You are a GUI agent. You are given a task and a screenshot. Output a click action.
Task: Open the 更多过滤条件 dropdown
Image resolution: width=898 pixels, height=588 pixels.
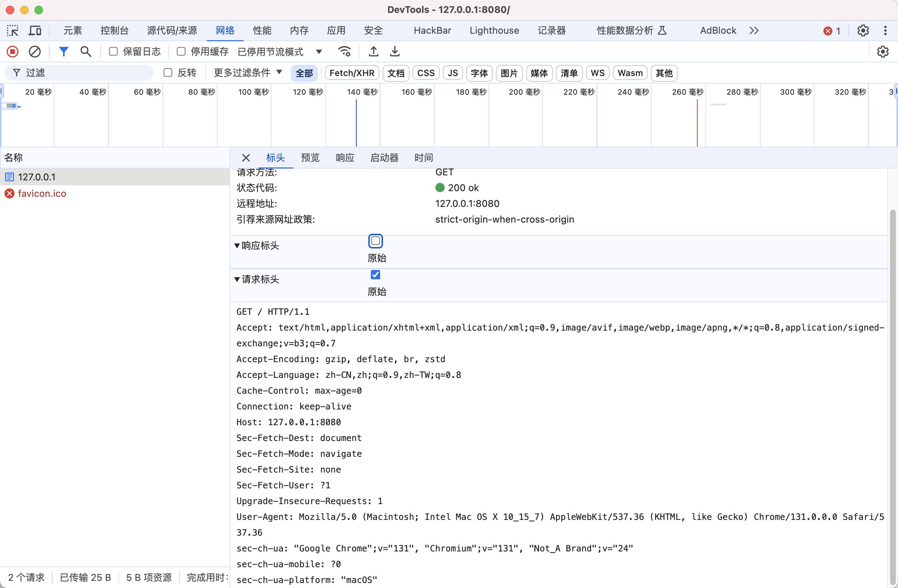pos(248,73)
